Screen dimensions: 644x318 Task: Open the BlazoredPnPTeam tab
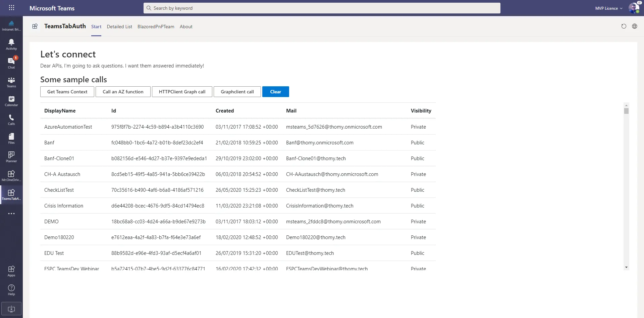click(156, 27)
